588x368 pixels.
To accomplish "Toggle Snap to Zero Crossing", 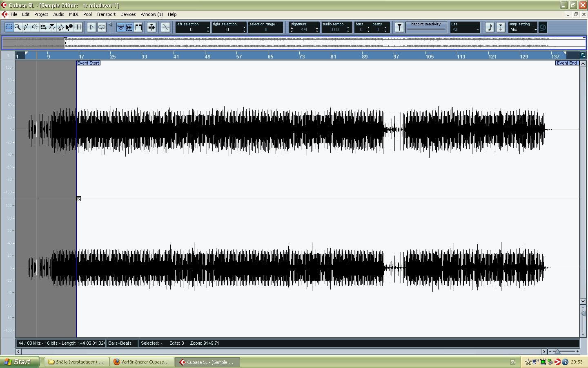I will (x=165, y=27).
